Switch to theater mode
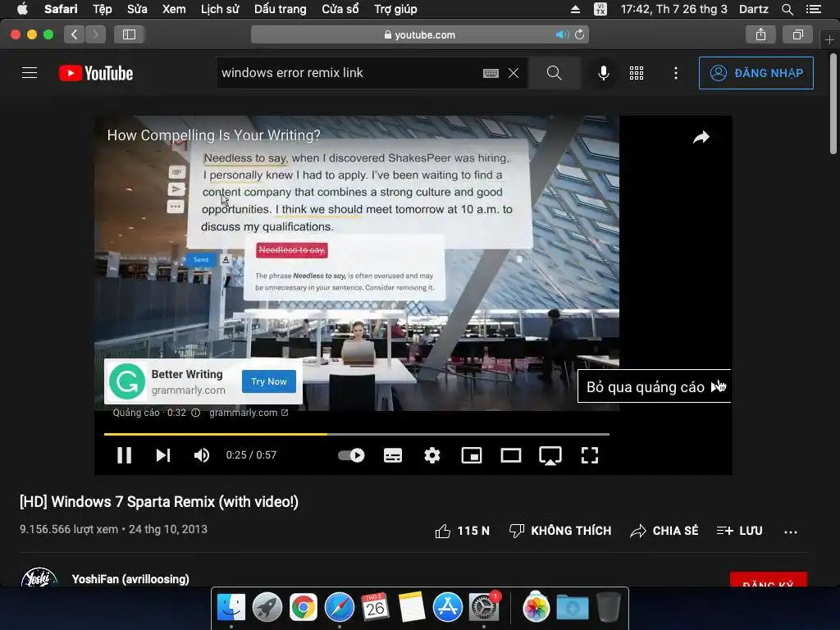Image resolution: width=840 pixels, height=630 pixels. (x=511, y=455)
